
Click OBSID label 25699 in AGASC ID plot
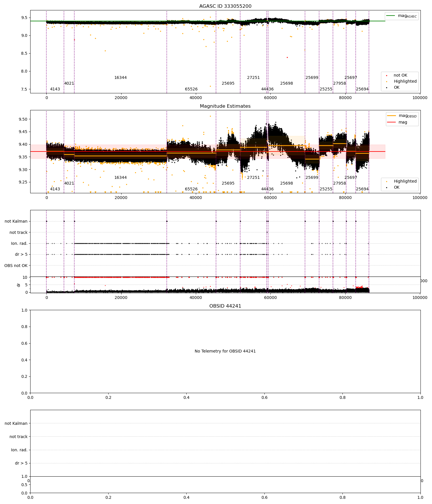coord(312,77)
